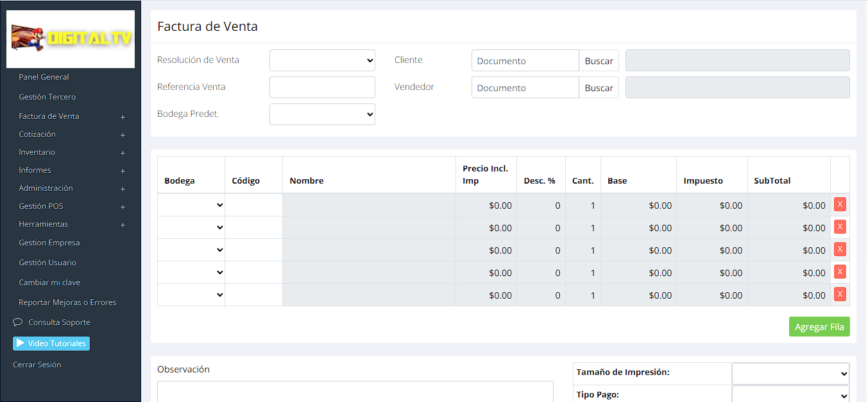Click Buscar next to Cliente document
Image resolution: width=868 pixels, height=402 pixels.
(599, 61)
